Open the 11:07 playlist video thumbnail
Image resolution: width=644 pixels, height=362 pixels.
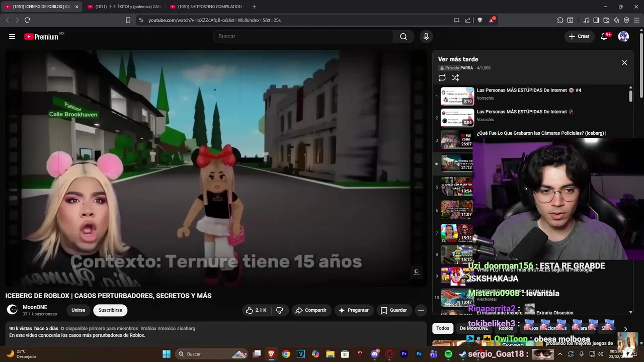[457, 209]
